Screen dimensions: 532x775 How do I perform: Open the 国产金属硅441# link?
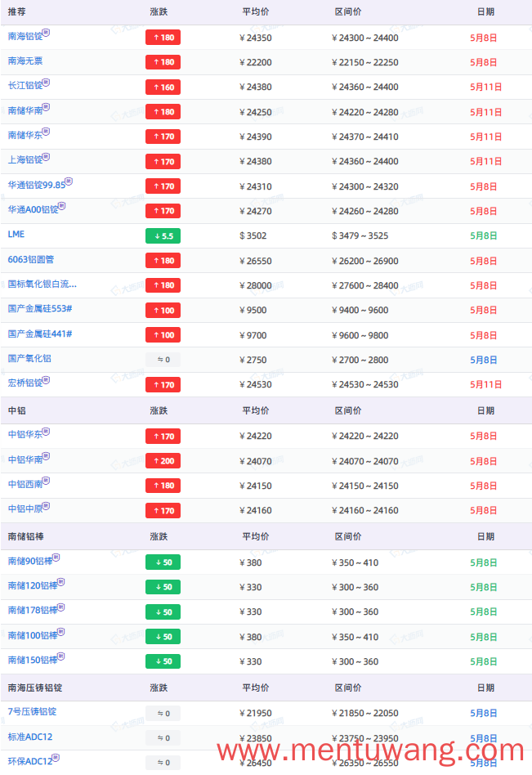(x=40, y=334)
